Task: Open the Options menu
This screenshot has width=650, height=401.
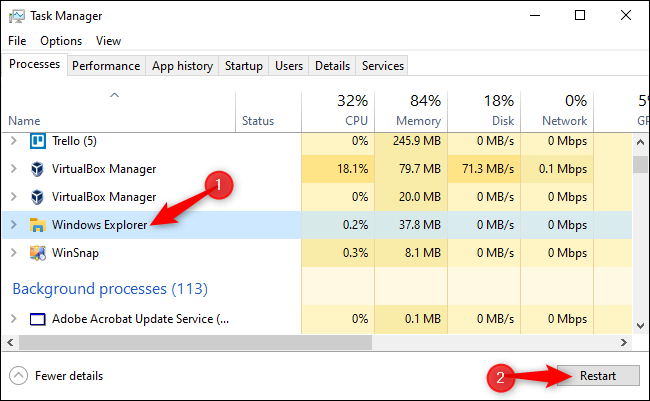Action: 61,41
